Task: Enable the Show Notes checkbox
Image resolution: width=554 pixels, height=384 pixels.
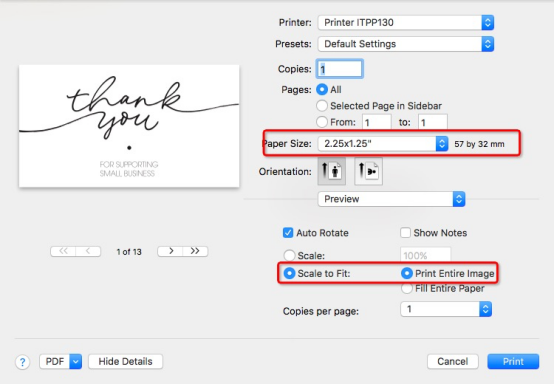Action: click(405, 233)
